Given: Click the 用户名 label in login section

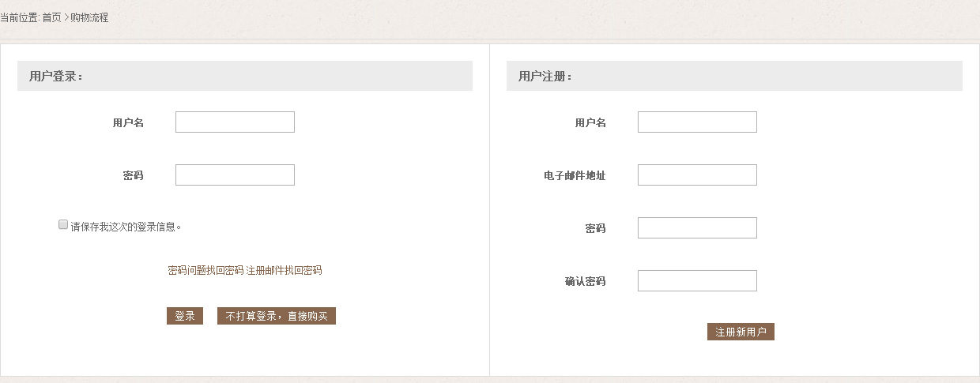Looking at the screenshot, I should 128,122.
